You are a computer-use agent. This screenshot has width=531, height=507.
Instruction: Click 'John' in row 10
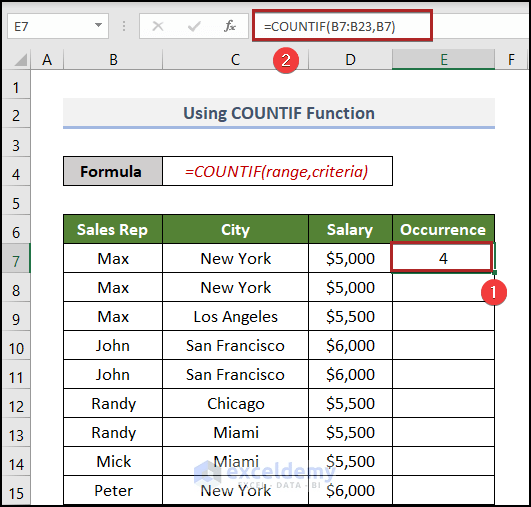tap(113, 345)
